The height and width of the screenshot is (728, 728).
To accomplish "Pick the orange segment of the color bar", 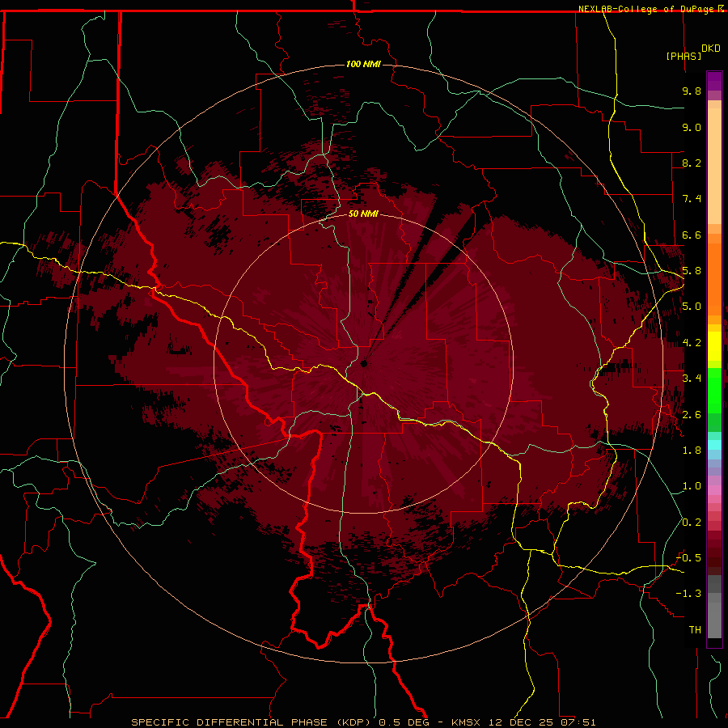I will tap(714, 278).
